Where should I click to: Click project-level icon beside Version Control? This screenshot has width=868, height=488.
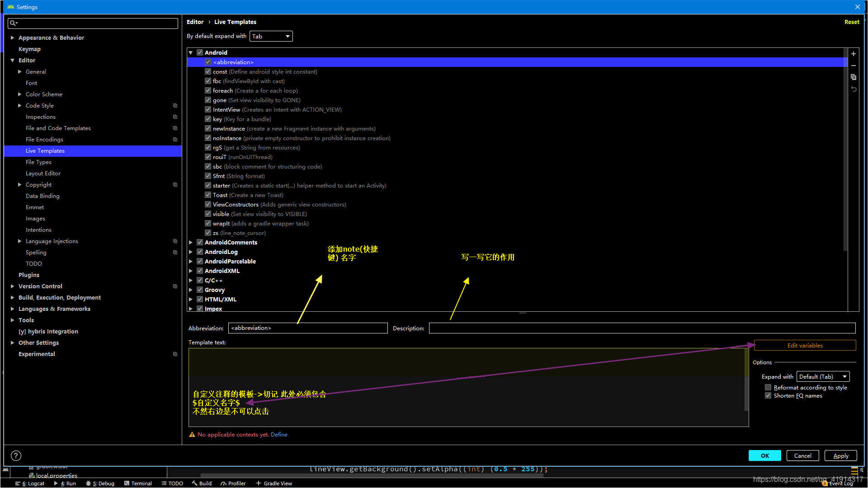[x=175, y=286]
